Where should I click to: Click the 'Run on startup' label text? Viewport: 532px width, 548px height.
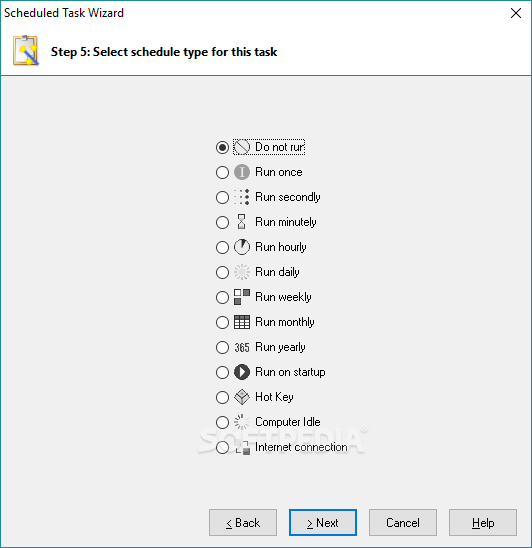click(290, 372)
